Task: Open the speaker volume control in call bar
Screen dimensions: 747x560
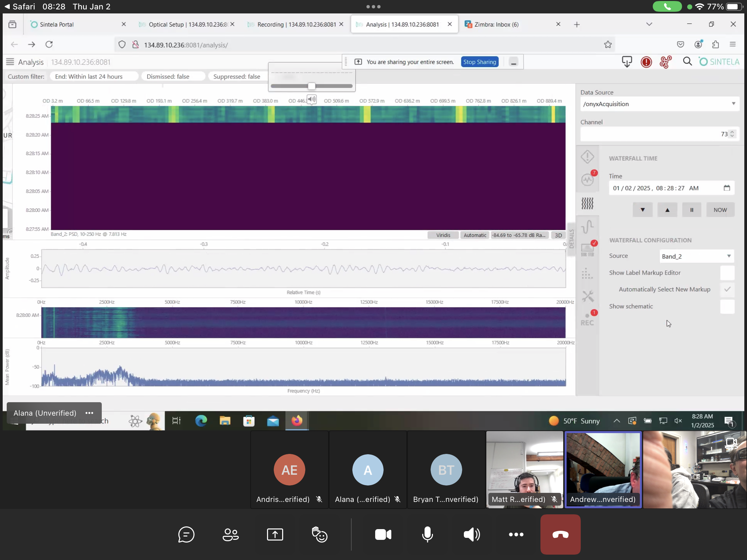Action: pyautogui.click(x=472, y=535)
